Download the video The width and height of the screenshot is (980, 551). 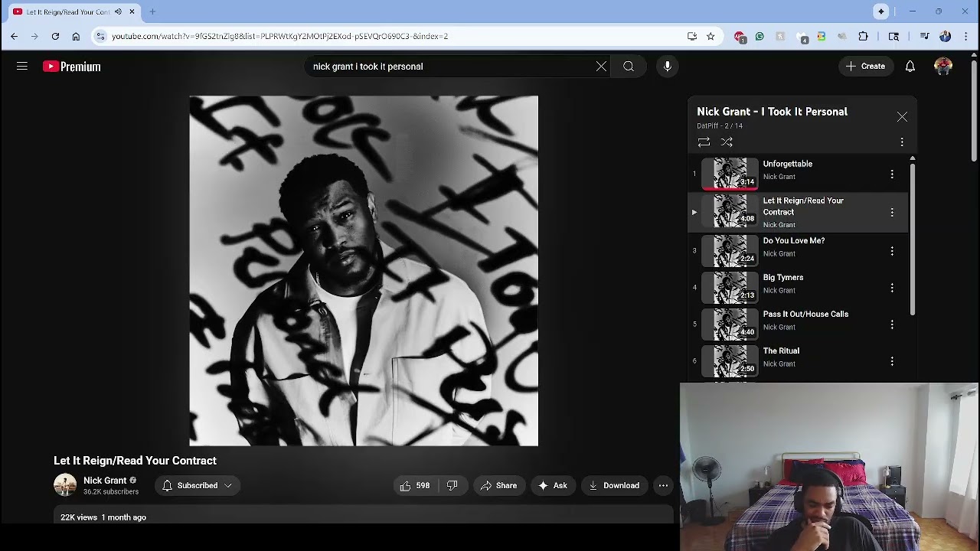point(614,485)
